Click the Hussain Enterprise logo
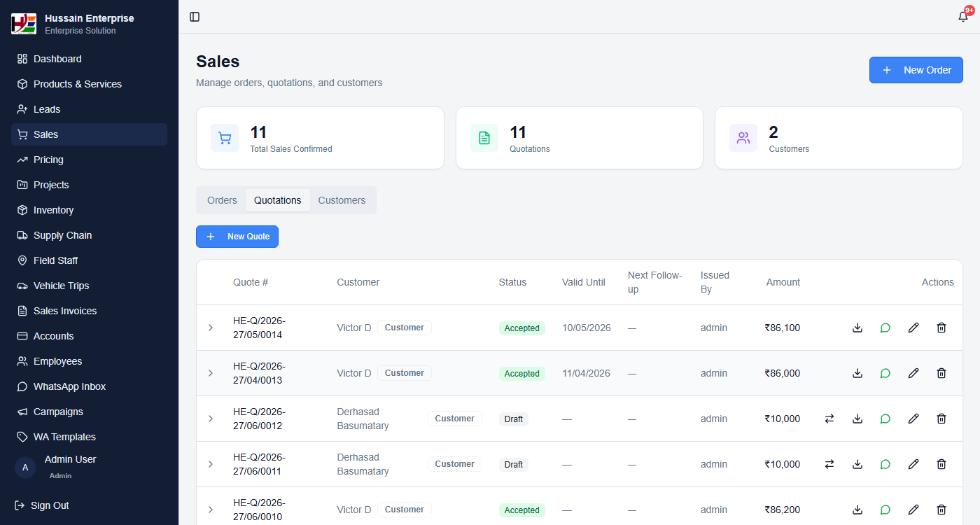 tap(24, 24)
